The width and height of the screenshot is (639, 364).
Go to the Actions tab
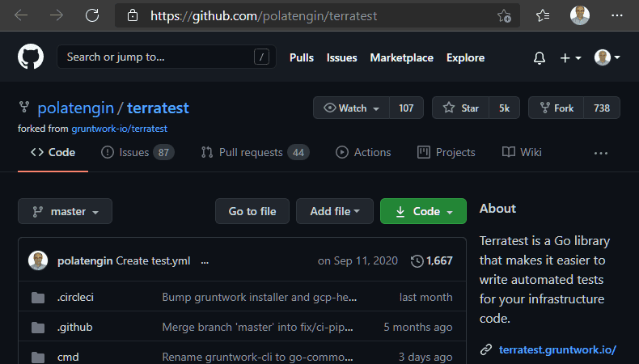[363, 152]
